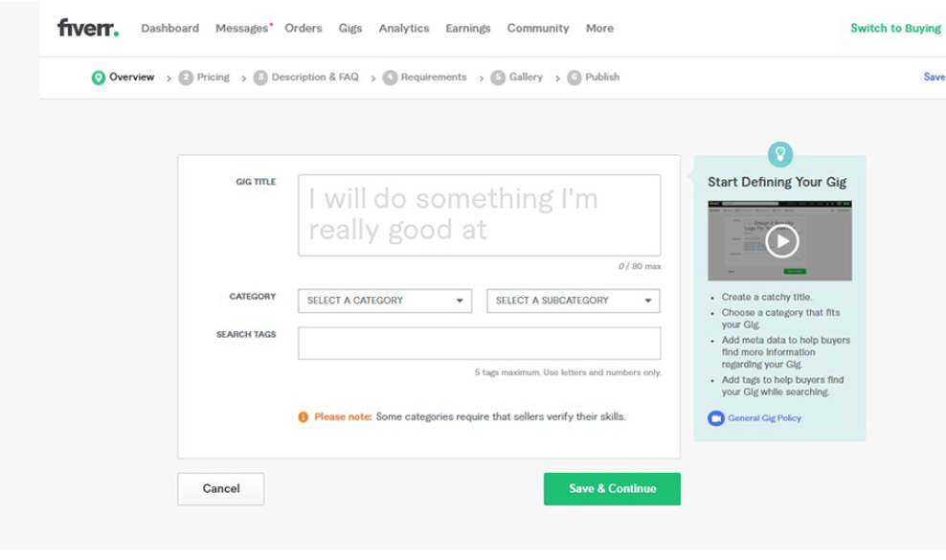Go to the Messages page
The image size is (946, 560).
tap(241, 29)
